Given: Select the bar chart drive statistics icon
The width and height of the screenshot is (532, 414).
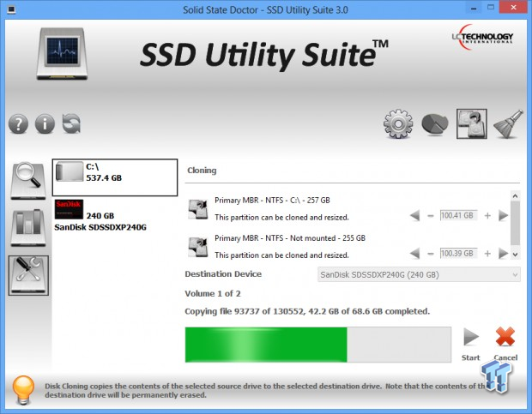Looking at the screenshot, I should pos(27,227).
